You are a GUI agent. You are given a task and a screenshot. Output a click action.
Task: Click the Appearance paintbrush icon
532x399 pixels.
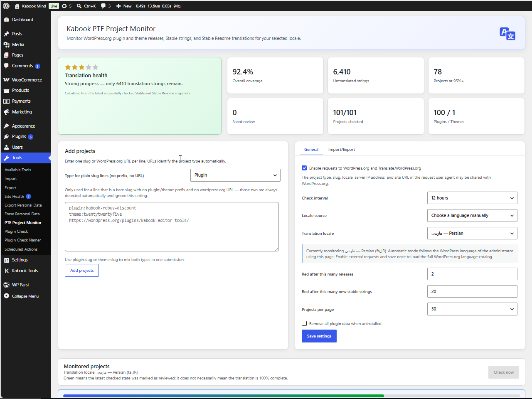6,126
